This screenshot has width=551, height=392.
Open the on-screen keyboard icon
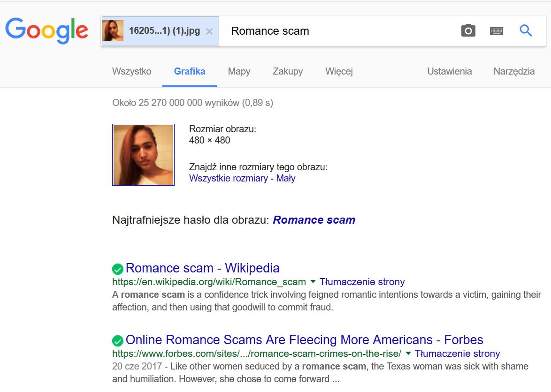click(496, 31)
